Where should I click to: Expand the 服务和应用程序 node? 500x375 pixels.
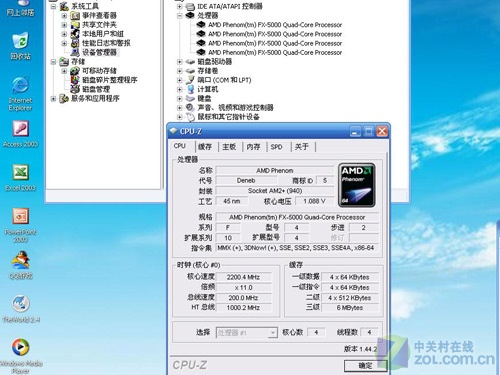click(x=53, y=98)
